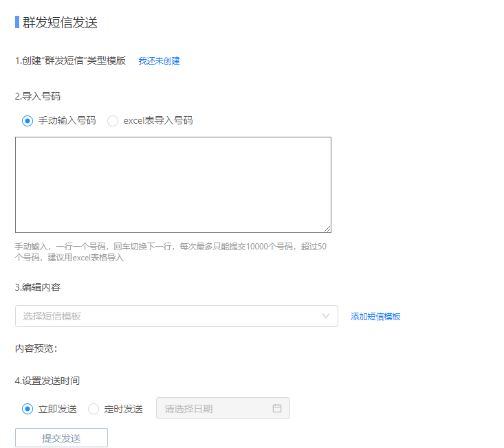
Task: Click the blue bar beside page title
Action: (x=17, y=22)
